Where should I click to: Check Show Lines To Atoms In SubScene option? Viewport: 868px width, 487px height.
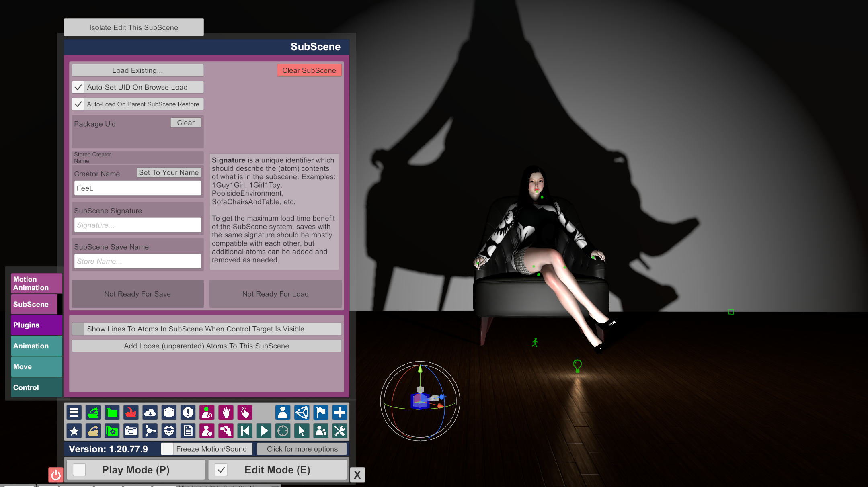(78, 329)
